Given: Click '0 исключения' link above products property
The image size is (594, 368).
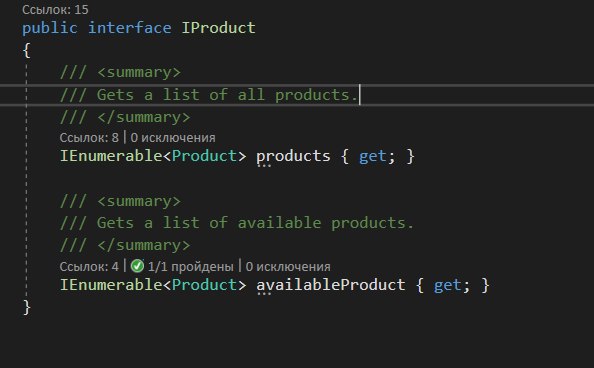Looking at the screenshot, I should (173, 138).
